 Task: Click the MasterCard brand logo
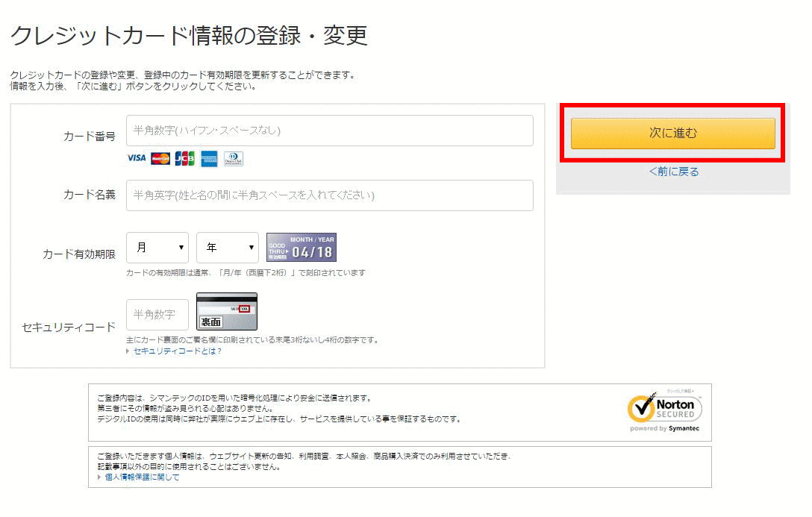tap(160, 158)
